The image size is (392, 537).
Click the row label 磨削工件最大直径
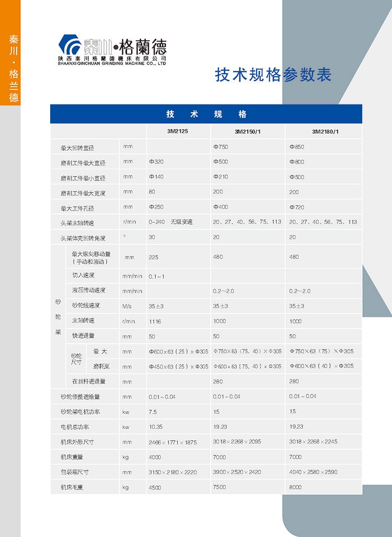click(x=83, y=163)
